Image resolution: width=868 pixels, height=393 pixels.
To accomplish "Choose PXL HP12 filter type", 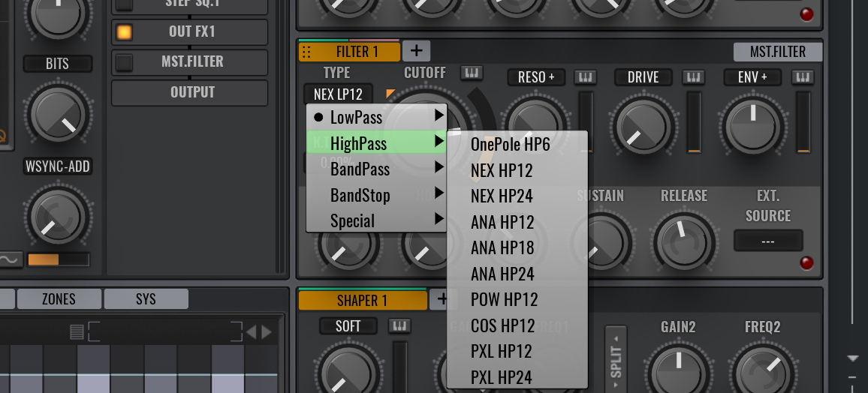I will [517, 351].
